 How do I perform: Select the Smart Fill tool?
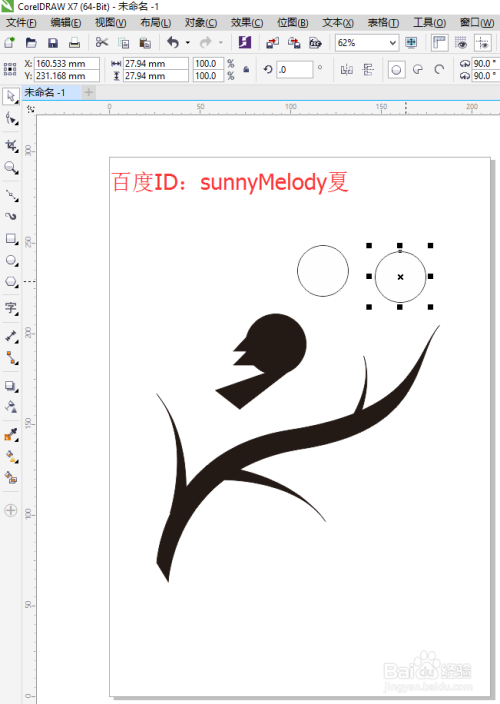[x=11, y=477]
